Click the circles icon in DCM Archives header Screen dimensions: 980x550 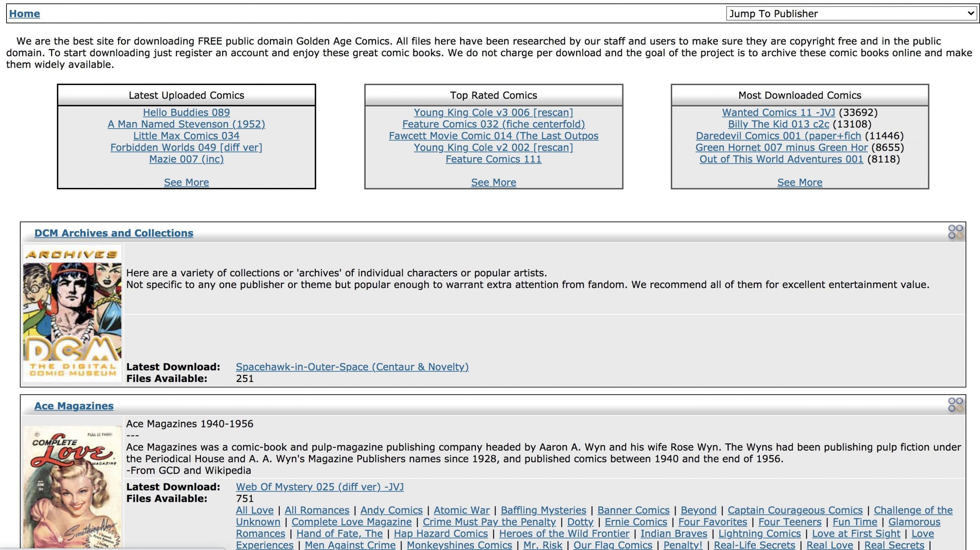click(x=955, y=232)
